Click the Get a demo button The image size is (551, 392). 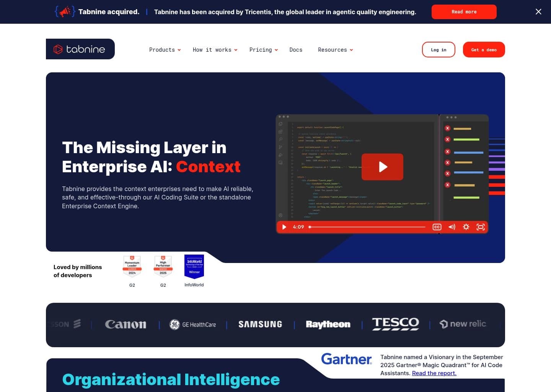tap(484, 50)
